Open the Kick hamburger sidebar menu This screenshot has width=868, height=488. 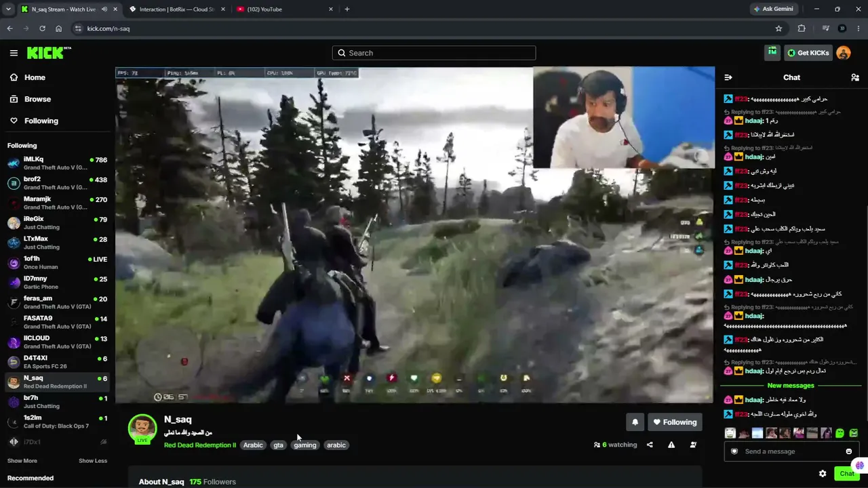coord(14,53)
